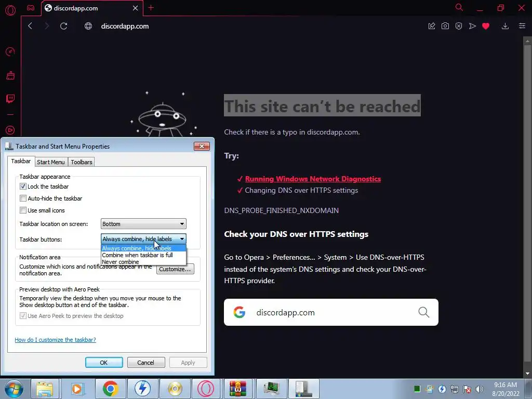Switch to the Start Menu tab
Screen dimensions: 532x399
click(51, 162)
